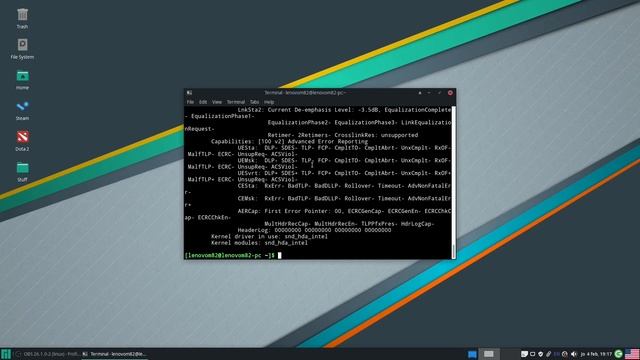Click 'Kernel modules: snd_hda_intel' line
640x360 pixels.
(259, 243)
